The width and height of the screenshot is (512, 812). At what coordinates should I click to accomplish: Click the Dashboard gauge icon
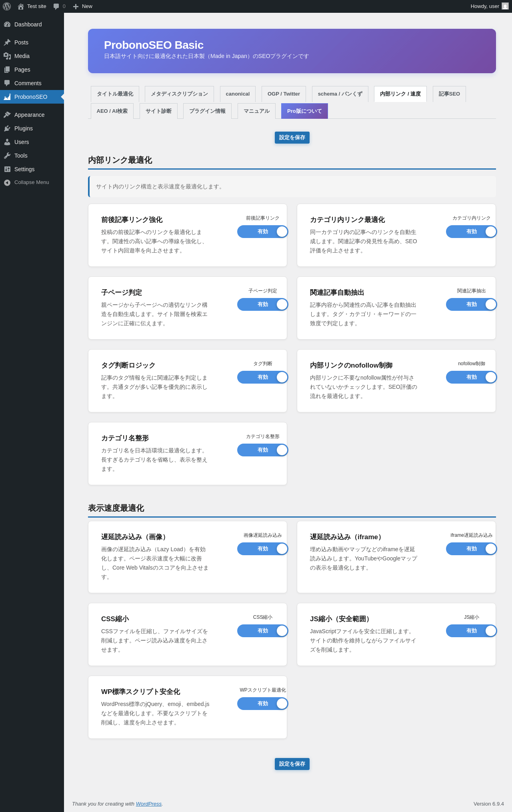tap(7, 24)
